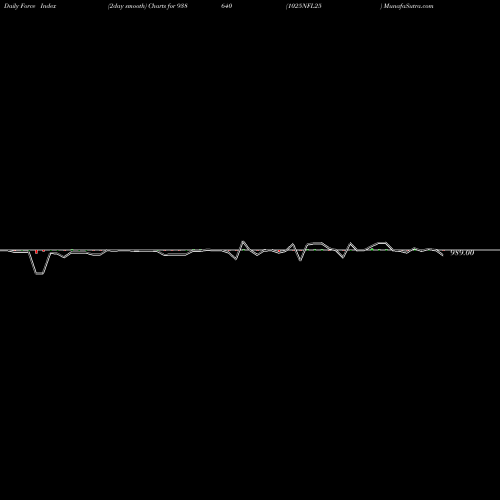This screenshot has width=500, height=500.
Task: Click the '(1025NFL23' symbol label
Action: (x=304, y=6)
